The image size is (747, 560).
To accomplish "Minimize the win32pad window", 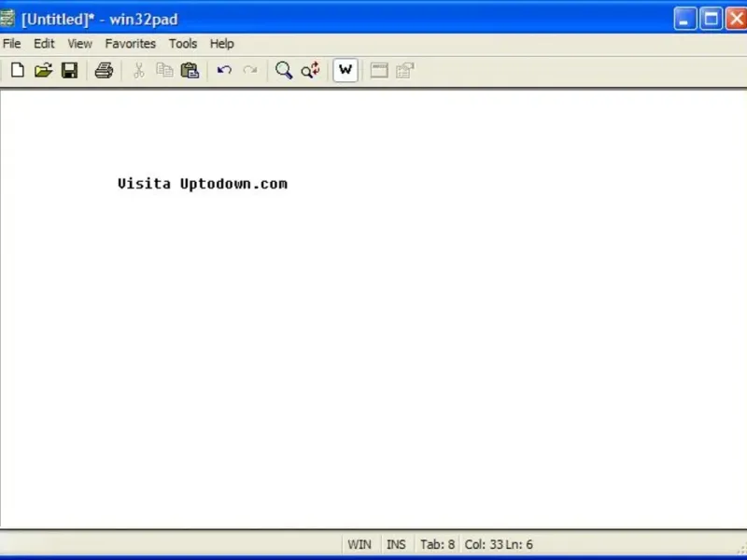I will pos(685,19).
